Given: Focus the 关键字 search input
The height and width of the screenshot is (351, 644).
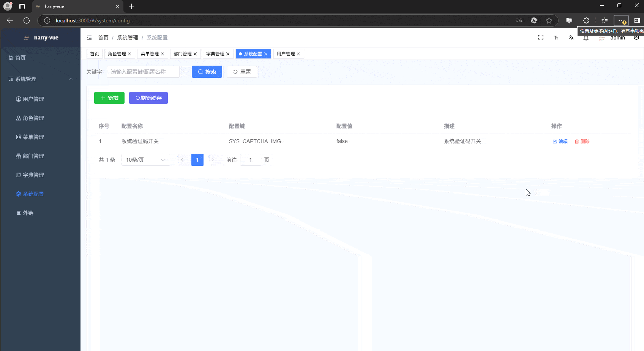Looking at the screenshot, I should pyautogui.click(x=143, y=72).
